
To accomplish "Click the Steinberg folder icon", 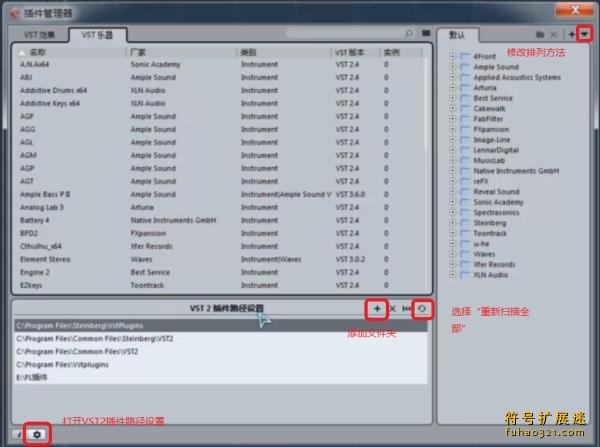I will click(x=465, y=223).
